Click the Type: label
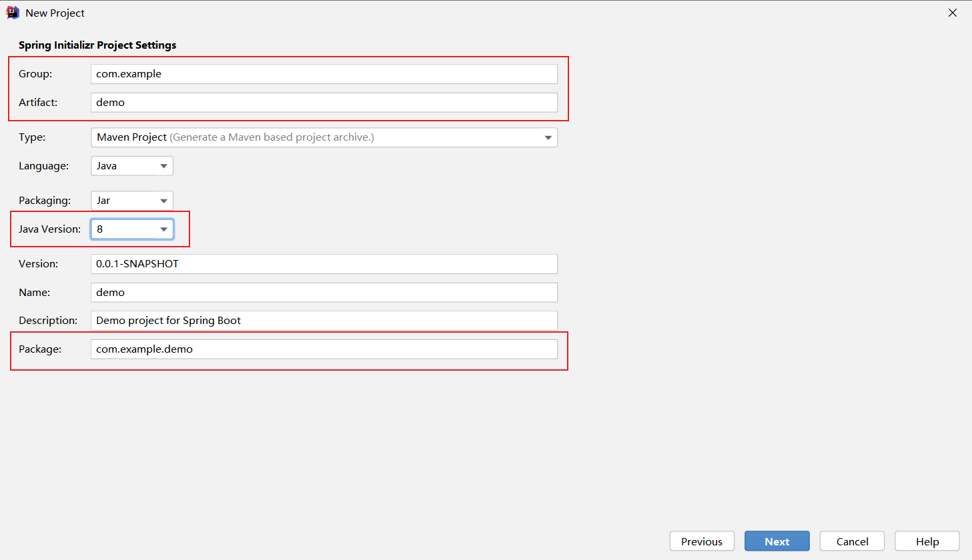972x560 pixels. click(x=32, y=137)
